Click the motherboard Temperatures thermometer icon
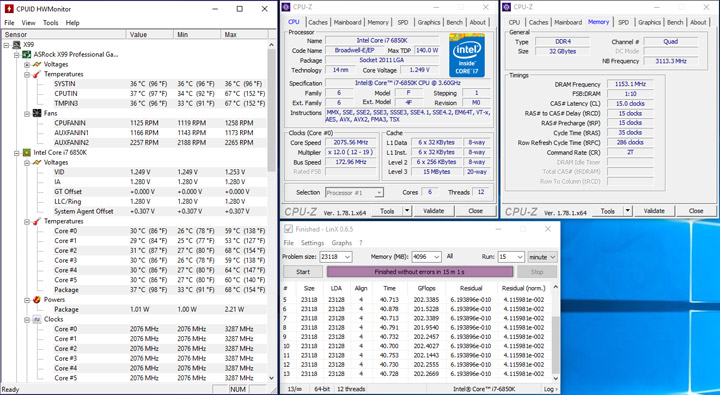 coord(37,74)
